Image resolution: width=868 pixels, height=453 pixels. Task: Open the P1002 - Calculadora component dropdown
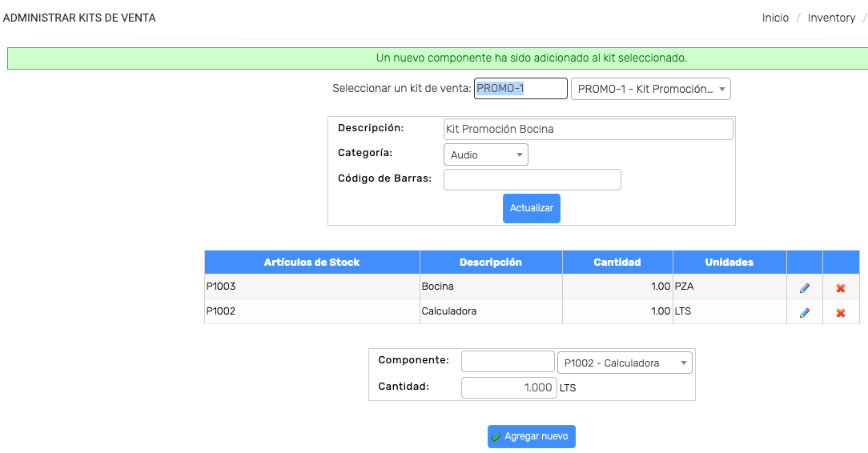pos(625,363)
